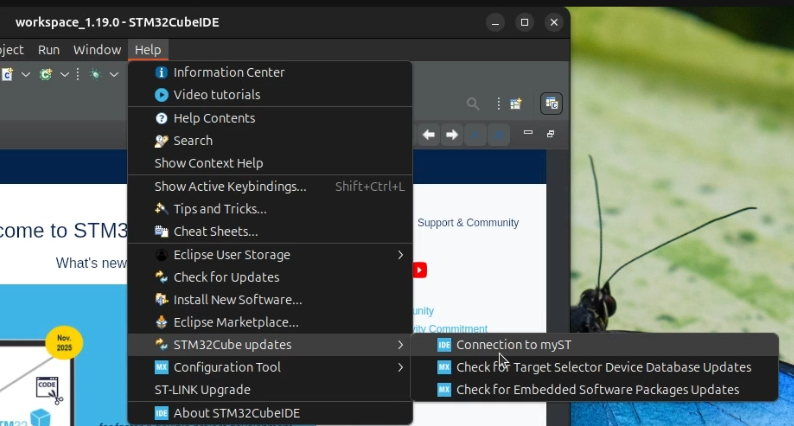Click the MX icon beside Configuration Tool
794x426 pixels.
pyautogui.click(x=161, y=367)
